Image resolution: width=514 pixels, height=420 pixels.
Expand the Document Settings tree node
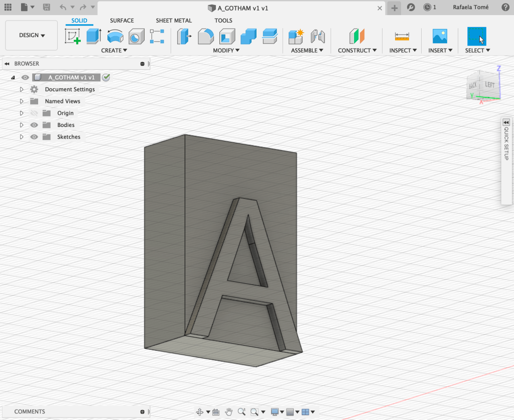(x=22, y=89)
